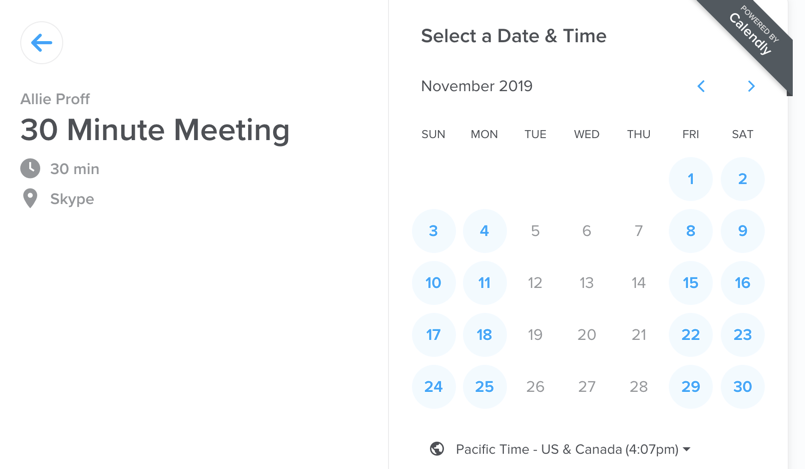Screen dimensions: 805x469
Task: Pick Friday, November 29
Action: 690,387
